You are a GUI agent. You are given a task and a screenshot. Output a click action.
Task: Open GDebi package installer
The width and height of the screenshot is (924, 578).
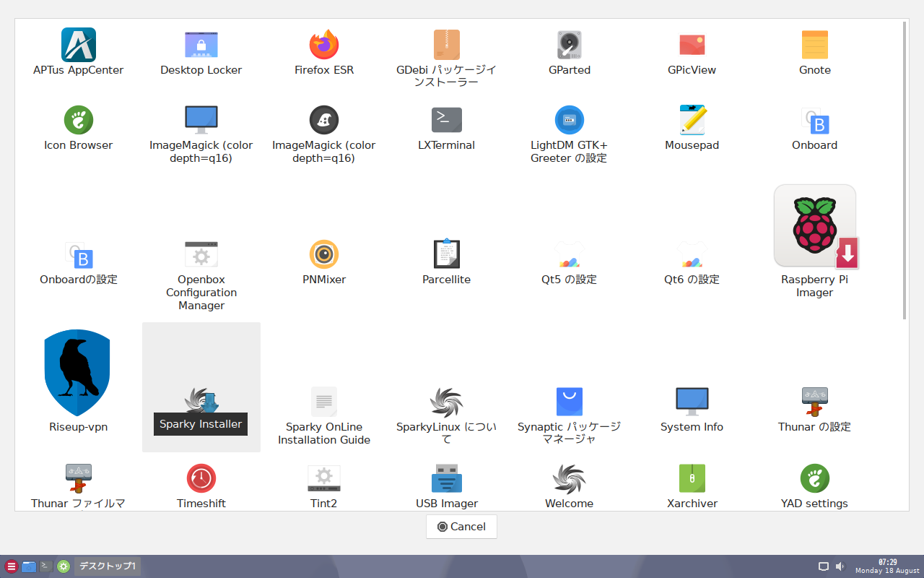[x=447, y=58]
